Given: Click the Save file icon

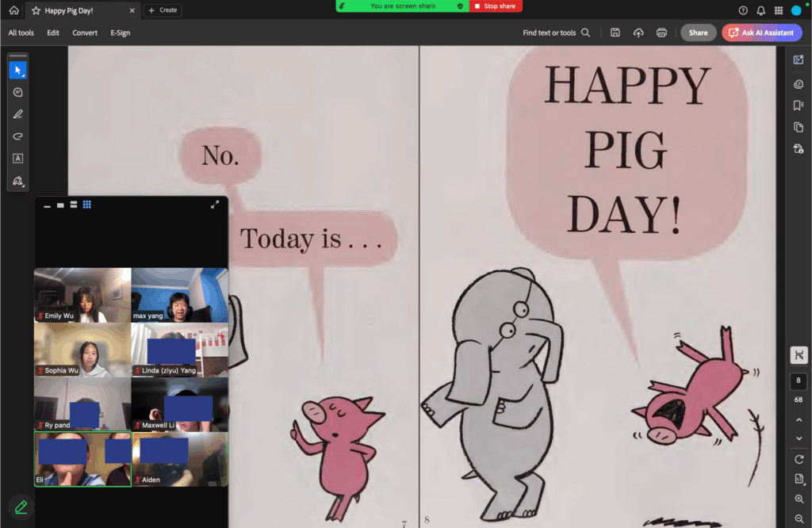Looking at the screenshot, I should click(615, 33).
